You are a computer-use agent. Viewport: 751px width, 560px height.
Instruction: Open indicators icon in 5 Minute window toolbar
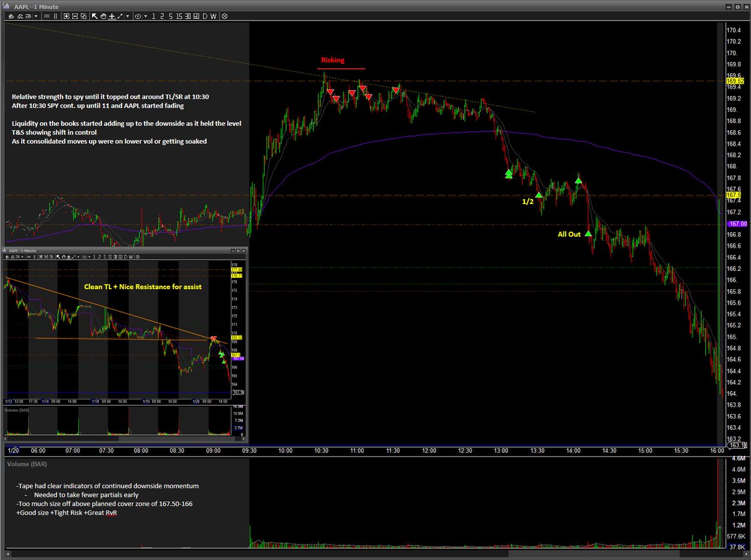click(x=13, y=257)
